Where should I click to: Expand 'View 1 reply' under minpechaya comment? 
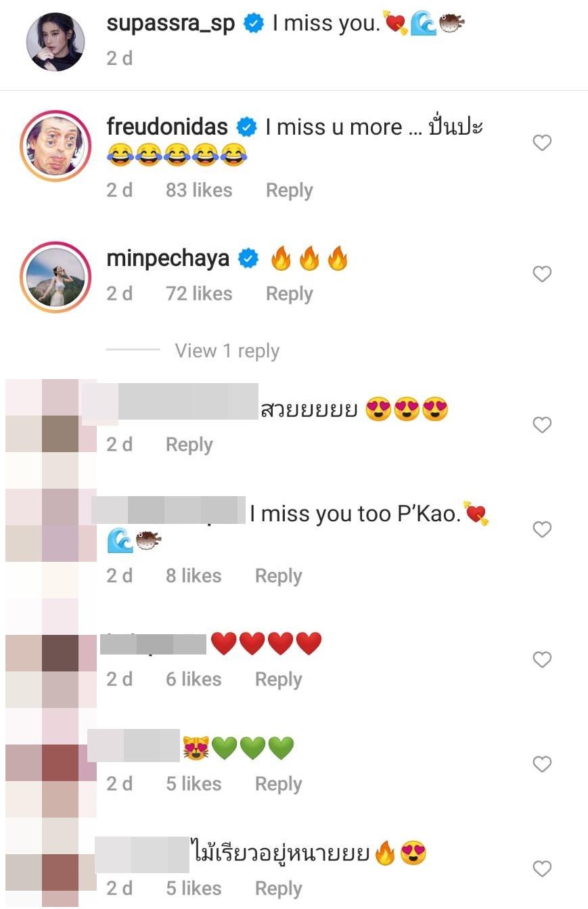pos(227,351)
